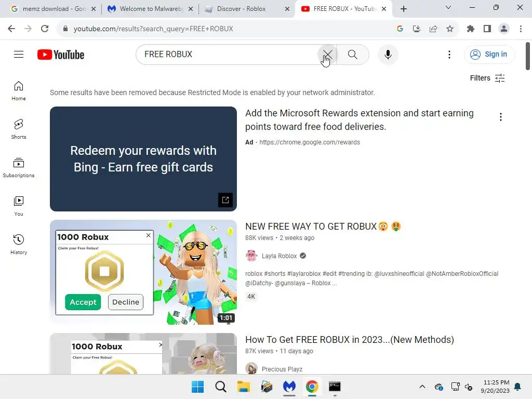The height and width of the screenshot is (399, 532).
Task: Click in the YouTube search field
Action: coord(228,54)
